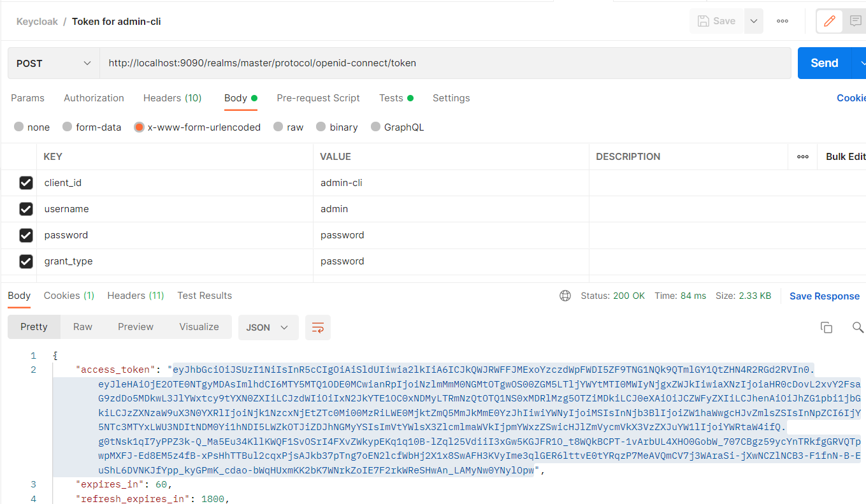Image resolution: width=866 pixels, height=504 pixels.
Task: Select x-www-form-urlencoded radio button
Action: coord(139,127)
